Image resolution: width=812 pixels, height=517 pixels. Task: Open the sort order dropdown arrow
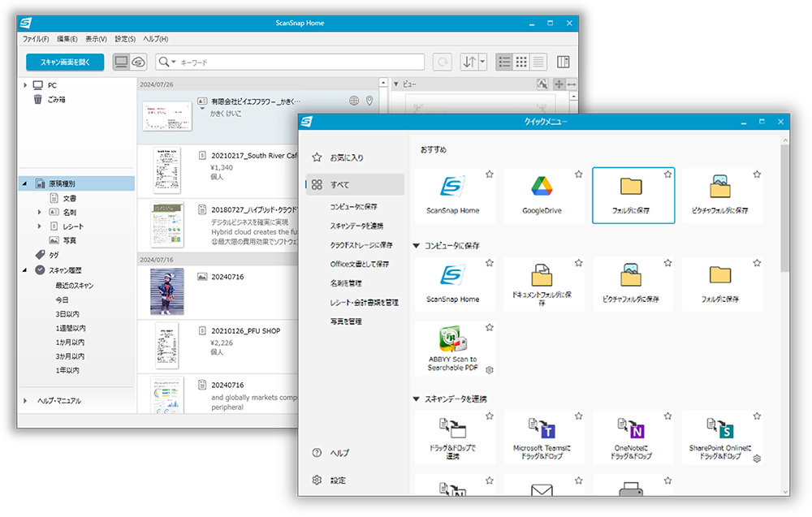pos(483,62)
